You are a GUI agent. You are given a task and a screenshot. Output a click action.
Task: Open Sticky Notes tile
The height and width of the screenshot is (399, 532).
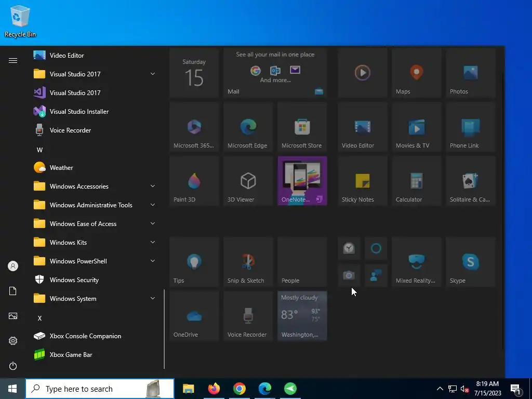coord(362,181)
